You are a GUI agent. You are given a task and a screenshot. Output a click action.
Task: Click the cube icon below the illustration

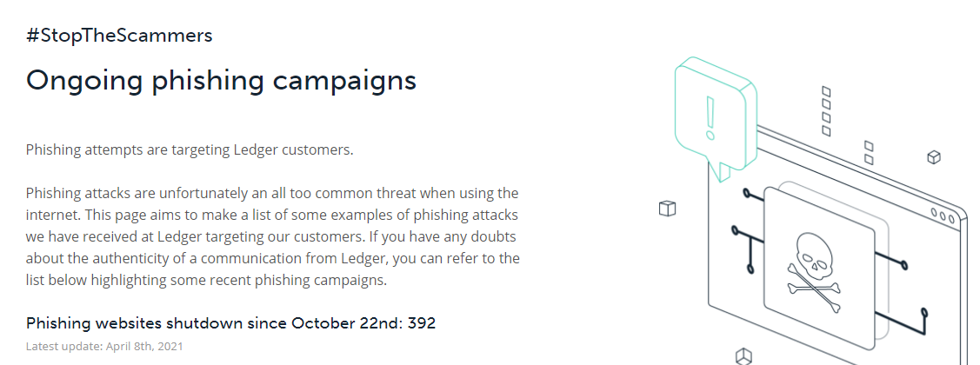[743, 357]
